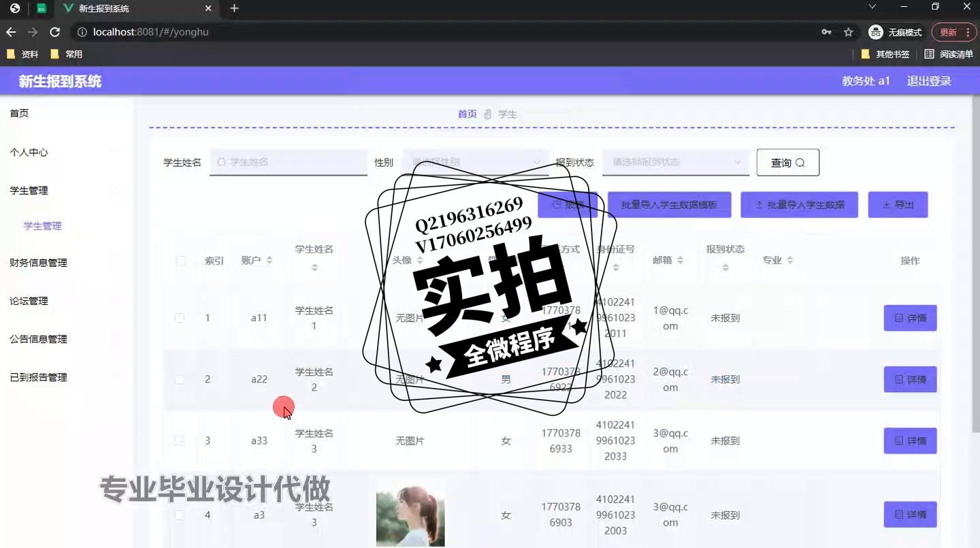Open 详情 for student a3
This screenshot has height=548, width=980.
(911, 515)
